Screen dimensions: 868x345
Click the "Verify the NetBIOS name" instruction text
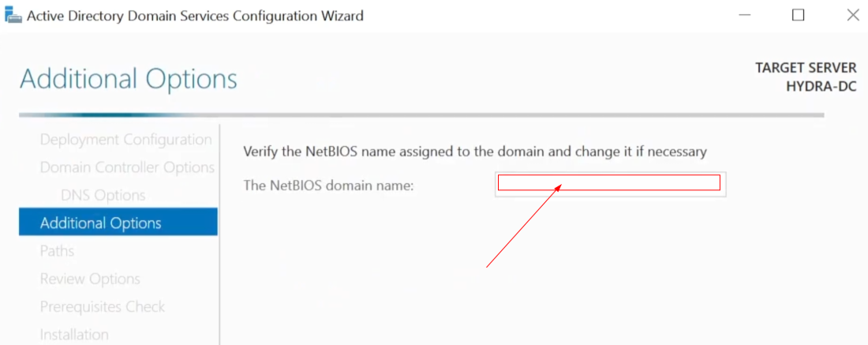474,151
